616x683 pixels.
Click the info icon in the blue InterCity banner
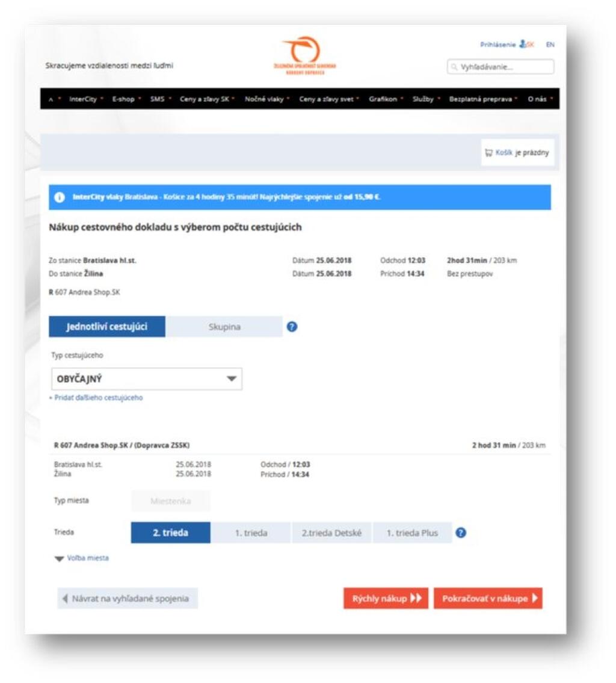point(60,197)
